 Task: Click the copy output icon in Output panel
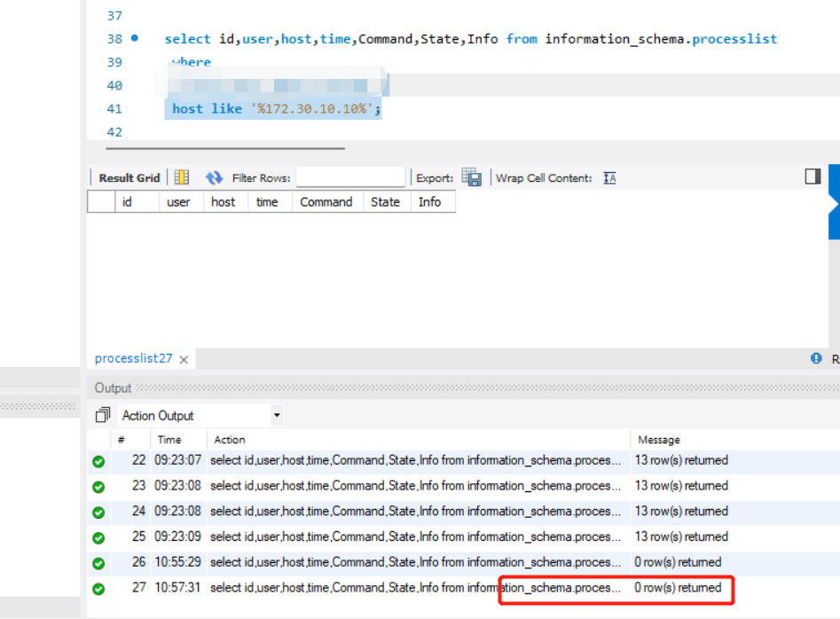[102, 413]
